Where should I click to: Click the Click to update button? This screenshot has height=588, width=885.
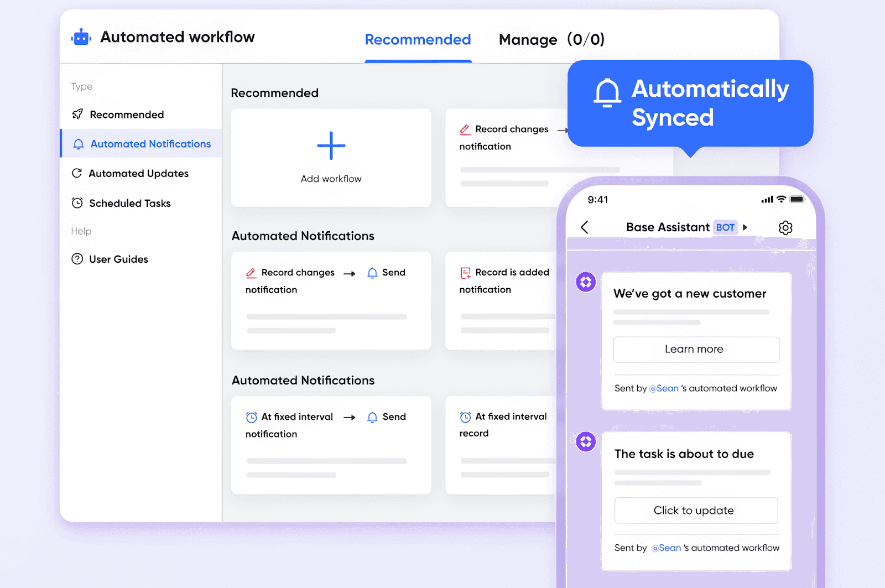[x=696, y=511]
